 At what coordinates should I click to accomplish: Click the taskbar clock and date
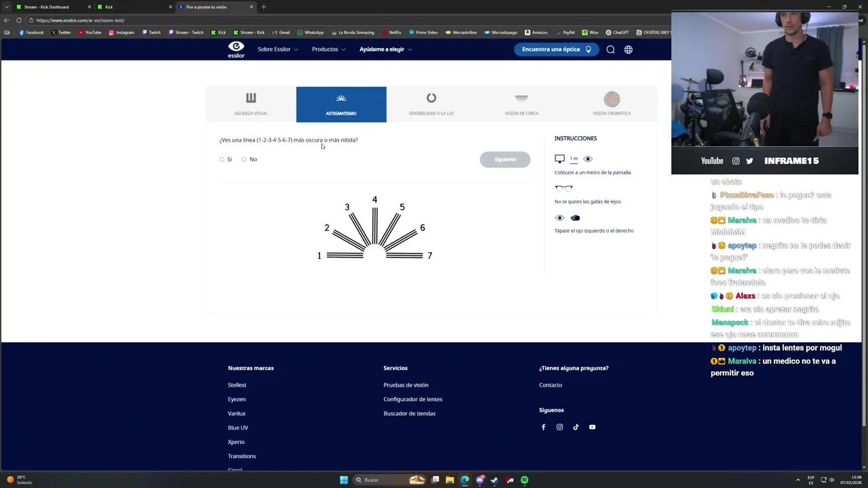click(x=851, y=480)
